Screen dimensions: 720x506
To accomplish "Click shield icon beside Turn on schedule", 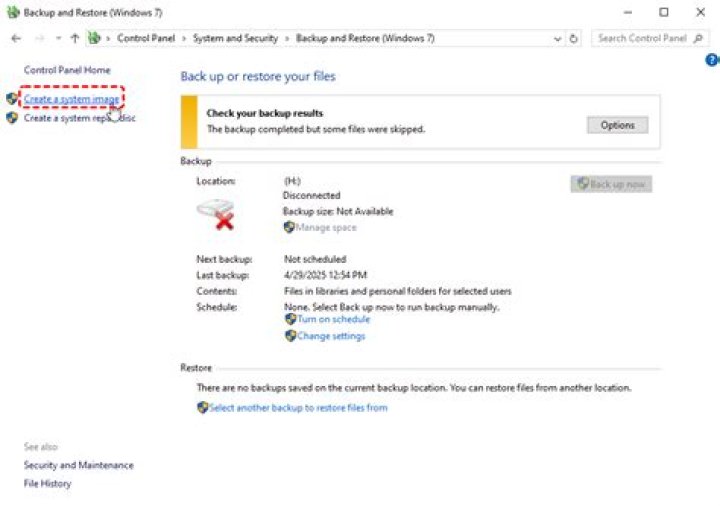I will 290,319.
